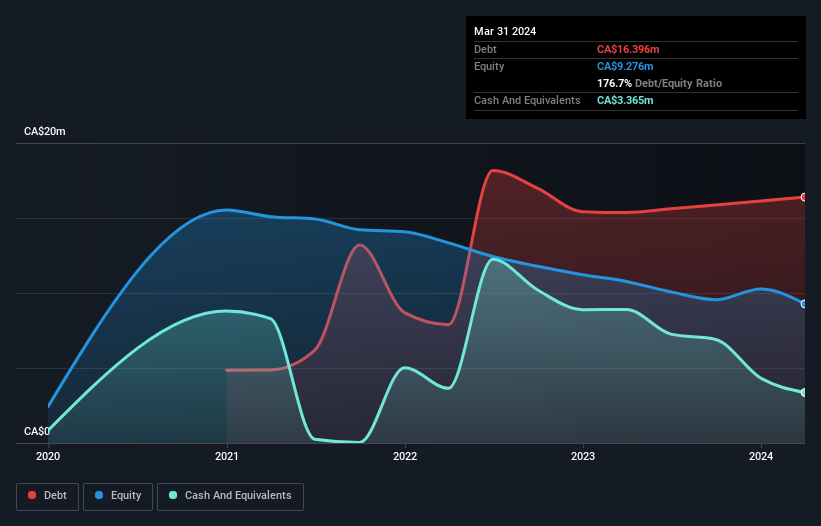Click the Debt label in tooltip
This screenshot has height=526, width=821.
485,49
